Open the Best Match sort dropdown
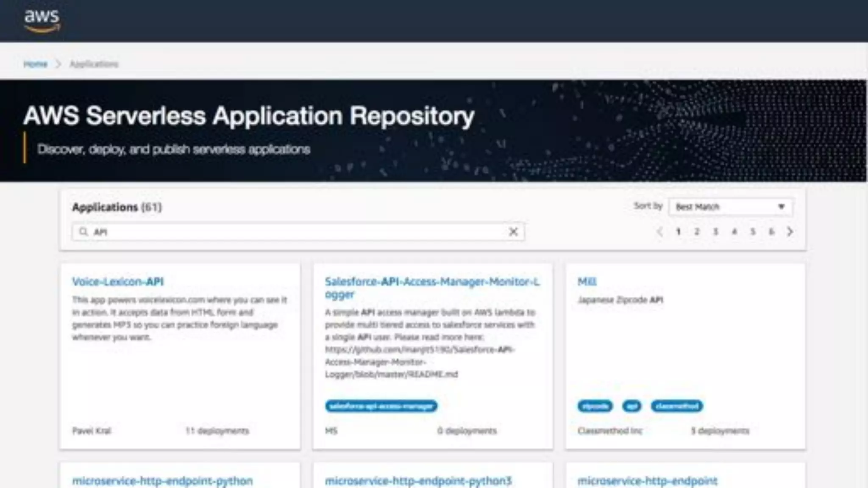 pyautogui.click(x=730, y=207)
